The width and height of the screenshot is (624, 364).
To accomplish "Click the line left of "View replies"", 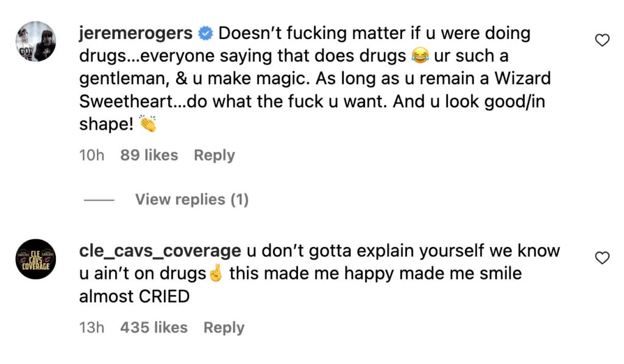I will [99, 200].
